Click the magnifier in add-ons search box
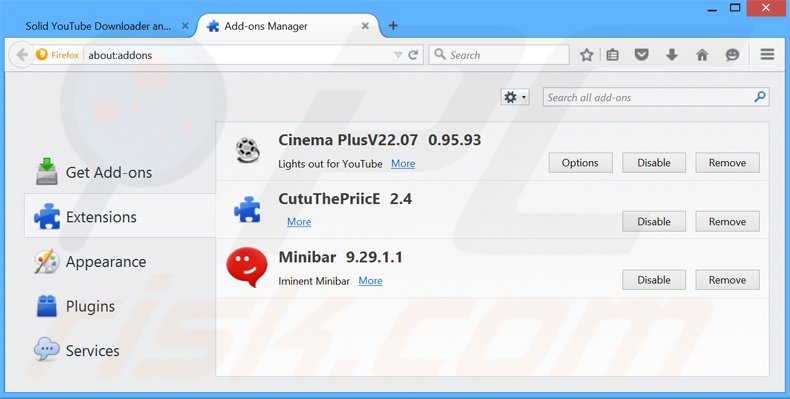The image size is (790, 399). click(x=760, y=97)
